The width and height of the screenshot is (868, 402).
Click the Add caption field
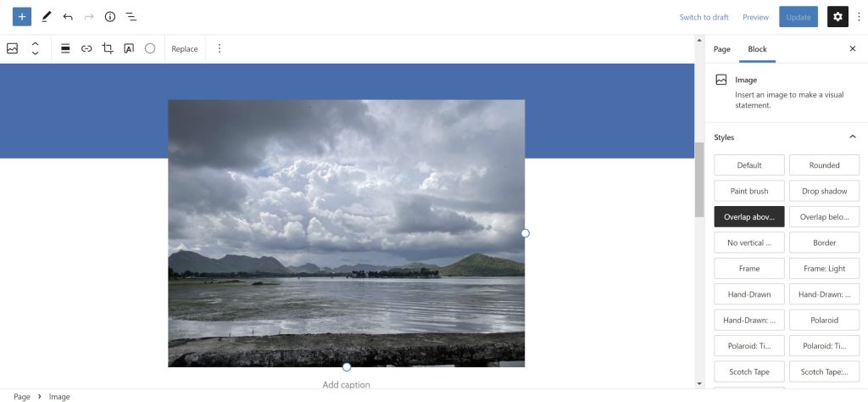(x=346, y=385)
